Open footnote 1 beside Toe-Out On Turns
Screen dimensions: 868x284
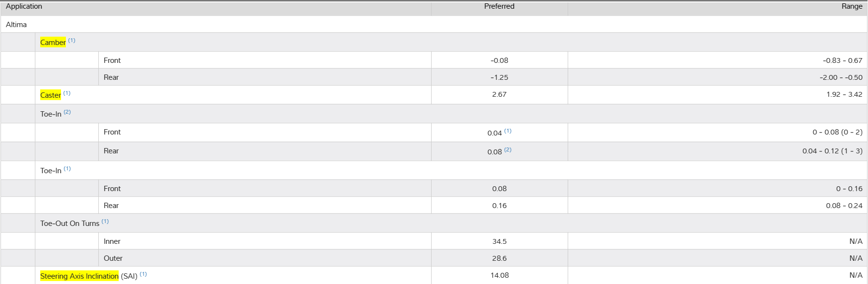point(105,222)
